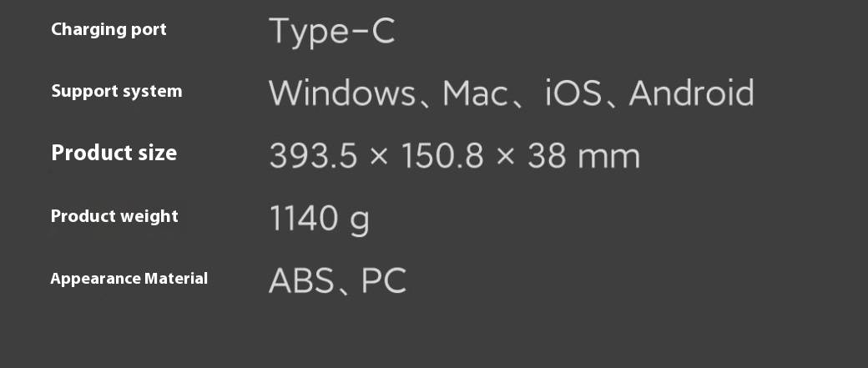
Task: Click the word 'Android'
Action: [x=691, y=93]
